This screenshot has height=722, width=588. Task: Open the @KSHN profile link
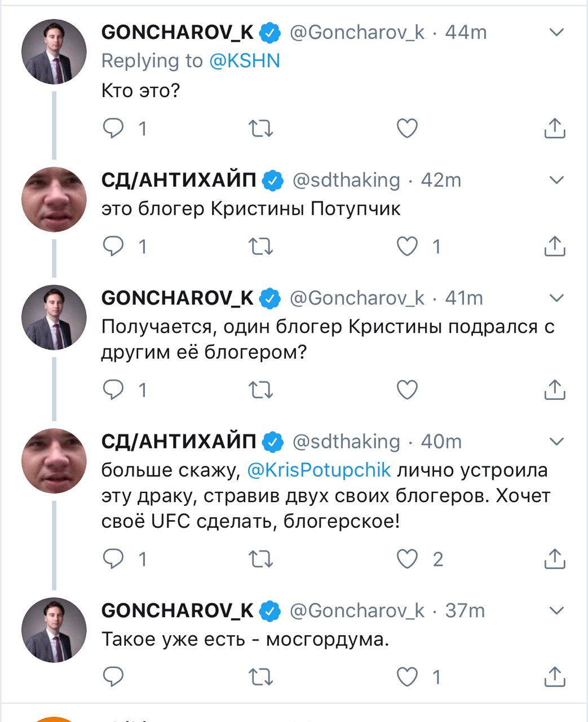click(245, 61)
